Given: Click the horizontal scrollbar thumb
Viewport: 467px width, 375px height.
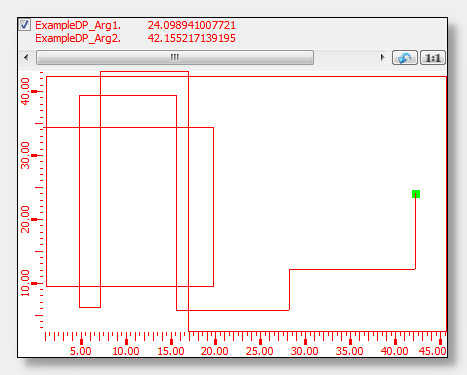Looking at the screenshot, I should pos(175,58).
